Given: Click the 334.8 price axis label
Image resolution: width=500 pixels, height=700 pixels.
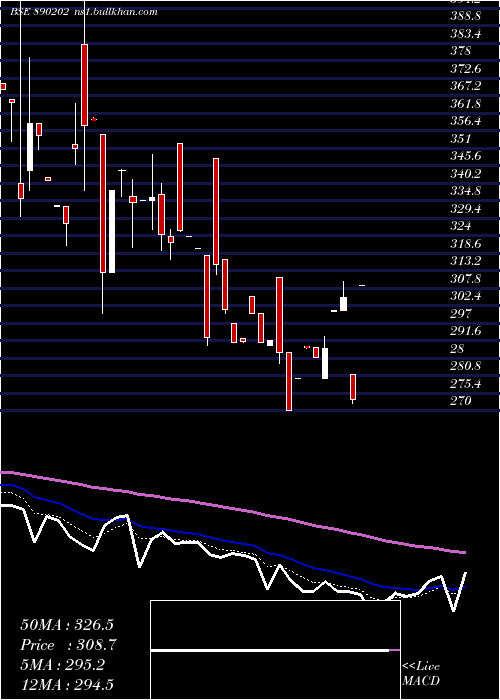Looking at the screenshot, I should pos(466,191).
